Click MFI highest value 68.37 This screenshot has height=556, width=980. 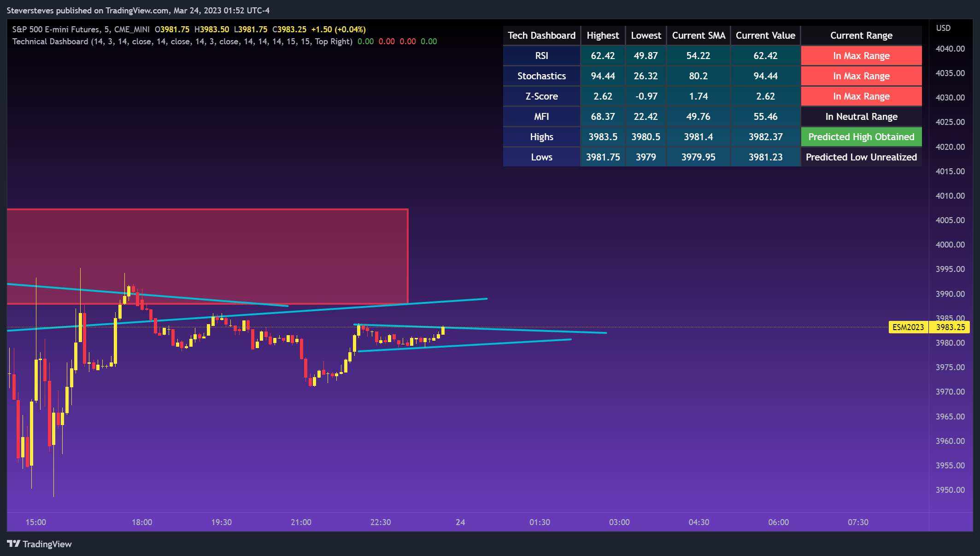pyautogui.click(x=603, y=117)
